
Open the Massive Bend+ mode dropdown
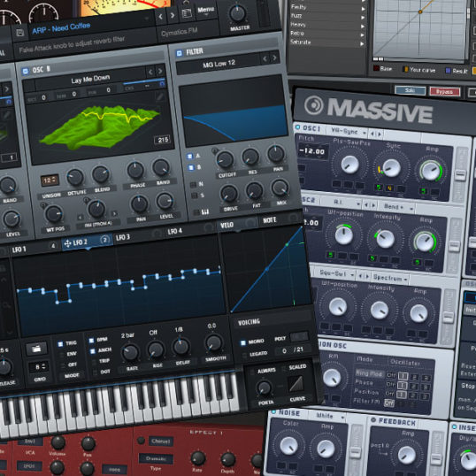398,207
